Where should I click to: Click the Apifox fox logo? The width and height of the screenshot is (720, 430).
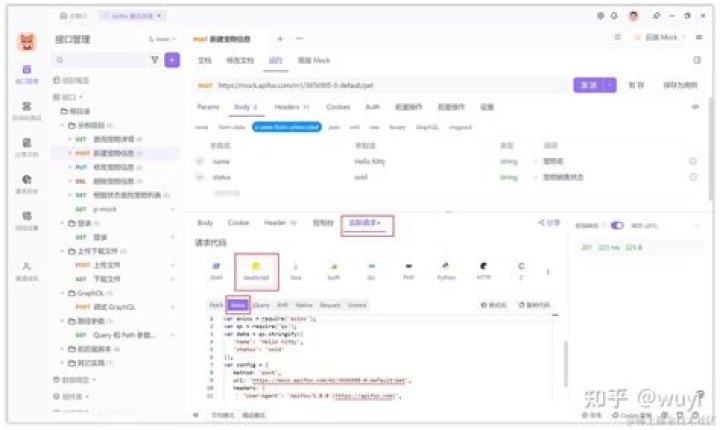(x=27, y=42)
